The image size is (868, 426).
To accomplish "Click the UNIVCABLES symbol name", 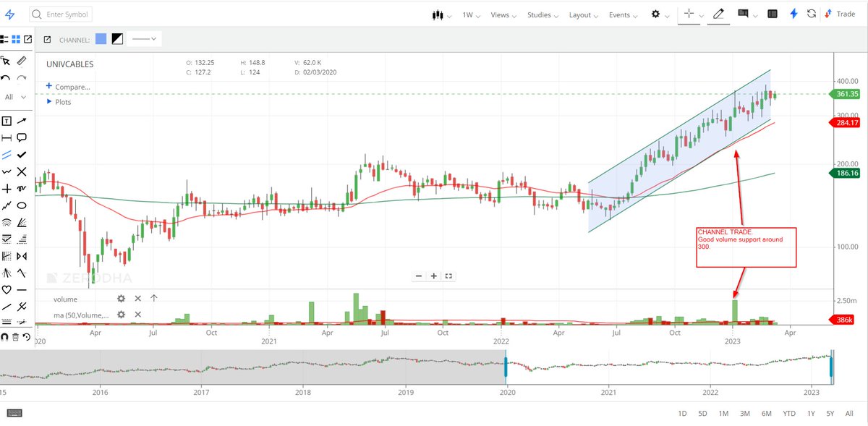I will (x=69, y=64).
